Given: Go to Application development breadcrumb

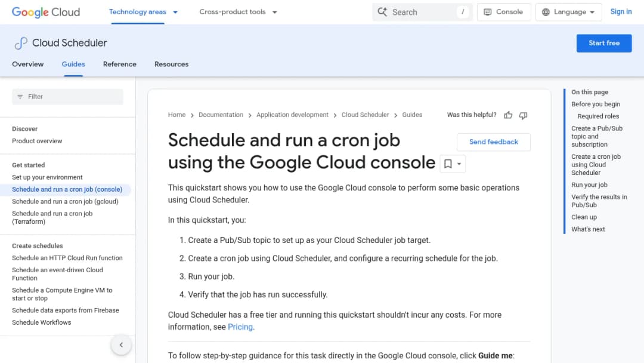Looking at the screenshot, I should tap(292, 115).
